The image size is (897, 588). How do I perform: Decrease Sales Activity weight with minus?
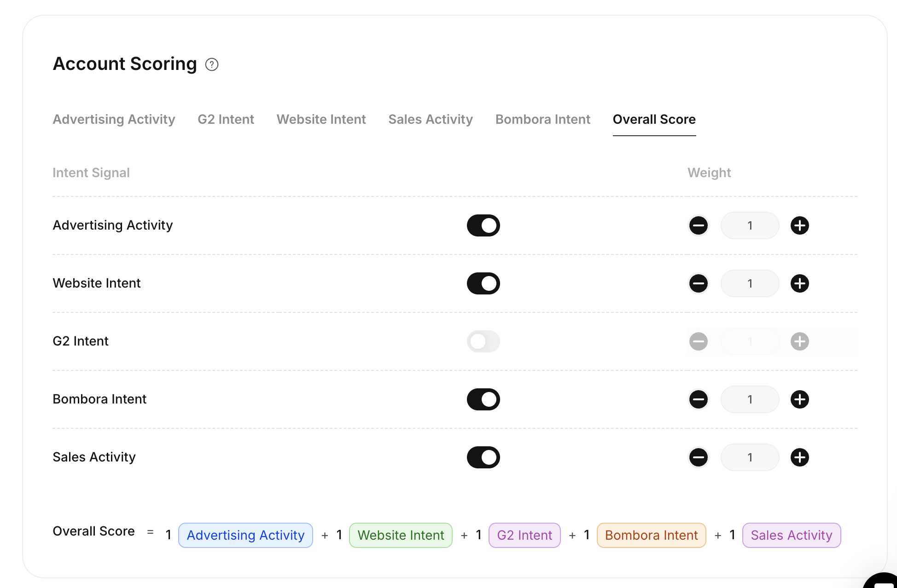tap(698, 457)
